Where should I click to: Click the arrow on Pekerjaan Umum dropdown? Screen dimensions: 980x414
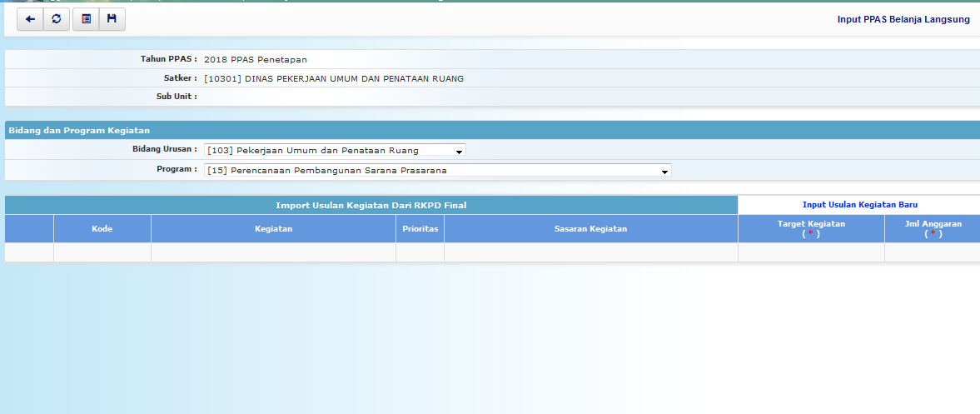[458, 151]
